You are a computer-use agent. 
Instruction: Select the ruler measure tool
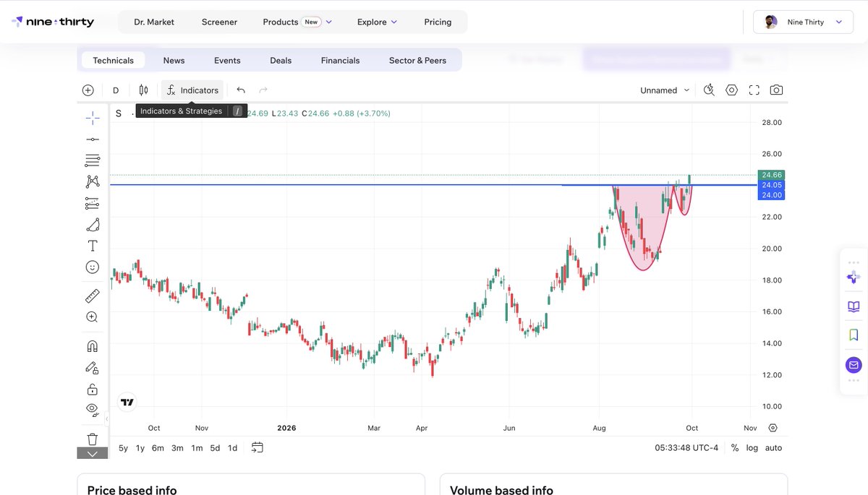93,296
